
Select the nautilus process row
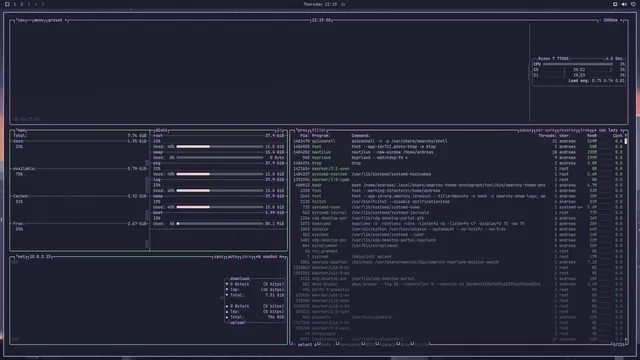(x=457, y=152)
